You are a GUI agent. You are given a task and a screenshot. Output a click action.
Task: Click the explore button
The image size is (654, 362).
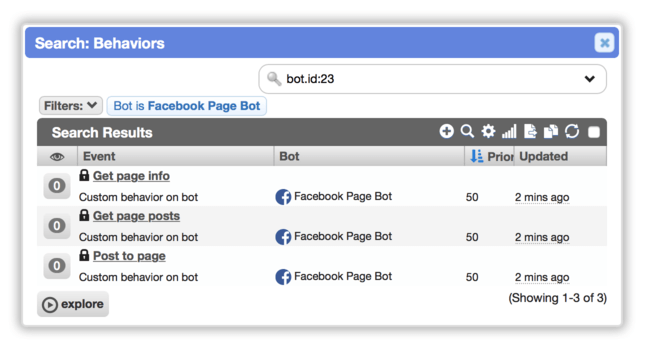tap(73, 304)
